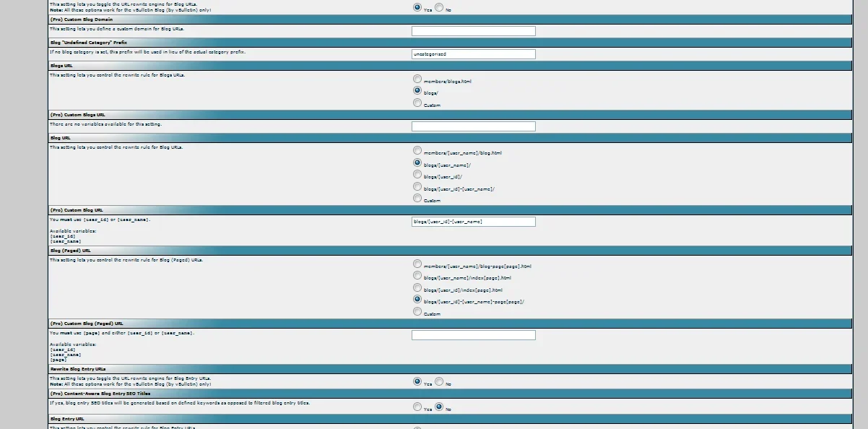Click description about blog entry SEO titles keywords
Viewport: 868px width, 429px height.
point(179,402)
